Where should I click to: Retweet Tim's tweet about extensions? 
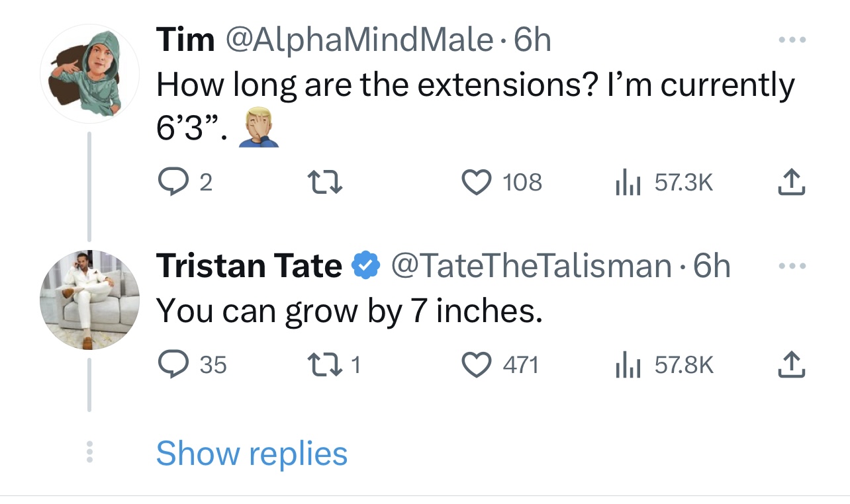(326, 182)
